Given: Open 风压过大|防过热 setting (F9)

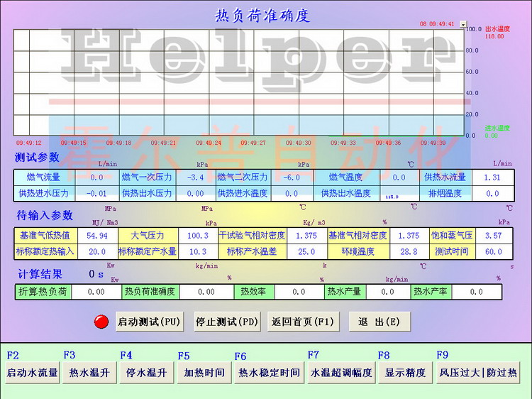Looking at the screenshot, I should [x=477, y=373].
